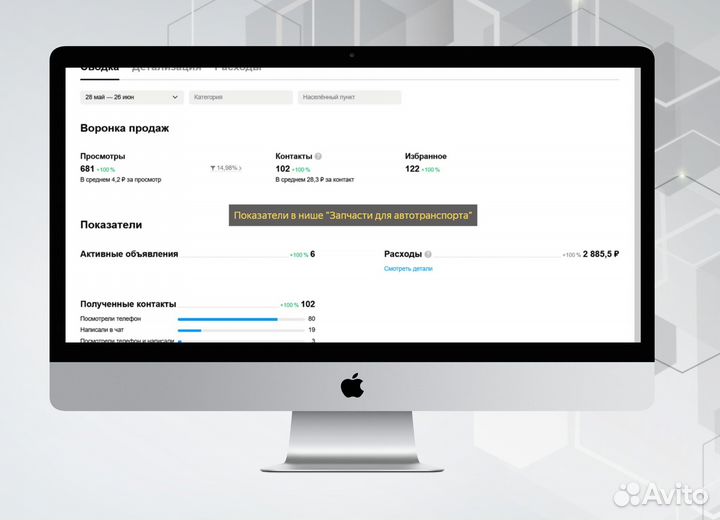Viewport: 720px width, 520px height.
Task: Click the Просмотры value 681
Action: (87, 169)
